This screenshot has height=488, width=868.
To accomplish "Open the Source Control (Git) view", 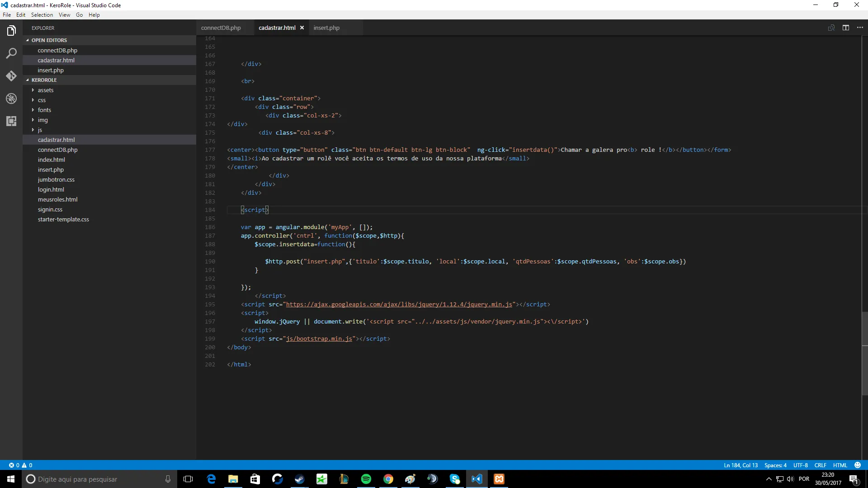I will tap(11, 76).
